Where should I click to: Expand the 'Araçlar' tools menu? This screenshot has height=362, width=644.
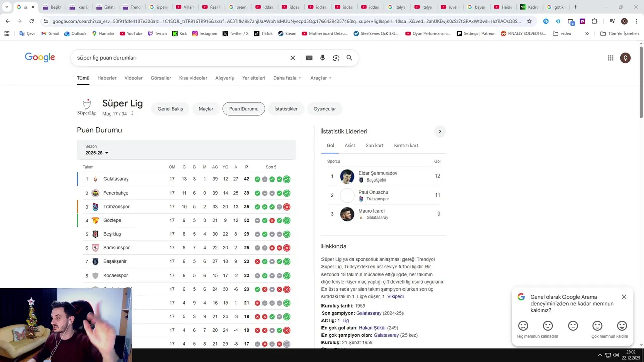coord(321,78)
